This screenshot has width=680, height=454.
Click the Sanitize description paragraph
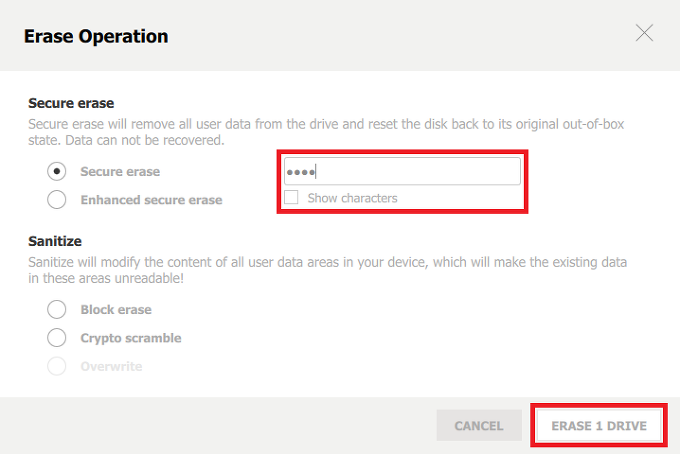pyautogui.click(x=327, y=270)
